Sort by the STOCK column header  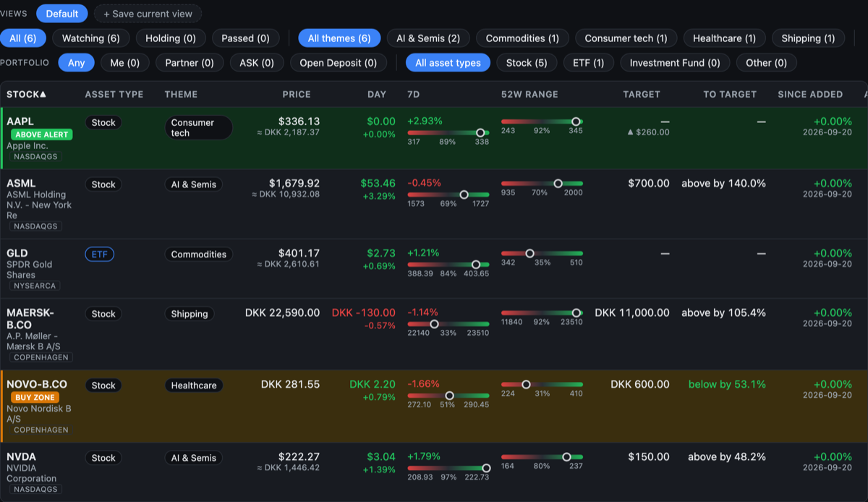click(x=27, y=94)
